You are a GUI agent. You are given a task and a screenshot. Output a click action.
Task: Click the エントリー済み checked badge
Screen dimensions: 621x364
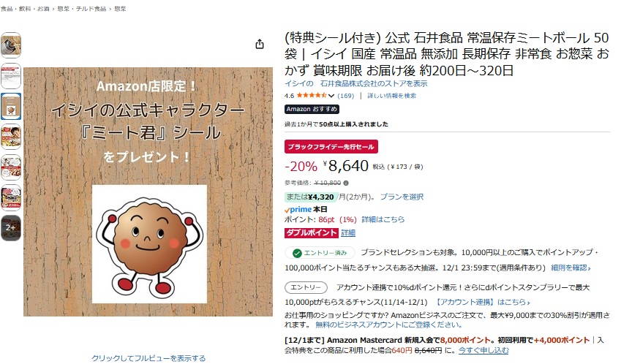point(320,253)
